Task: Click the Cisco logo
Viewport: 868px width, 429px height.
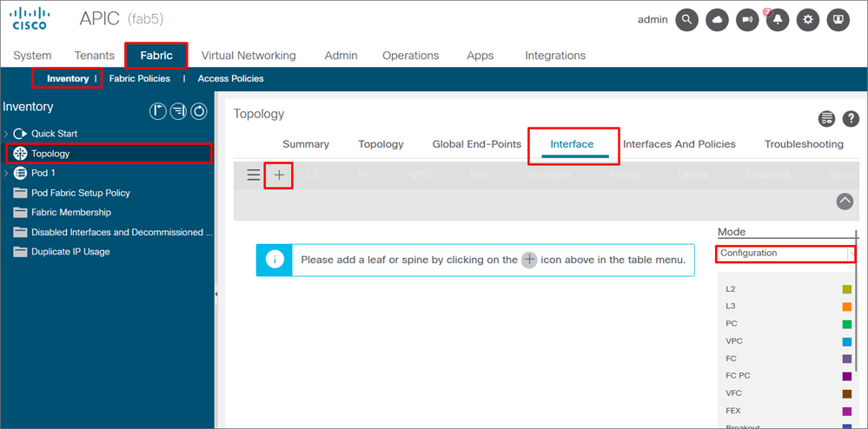Action: [x=30, y=18]
